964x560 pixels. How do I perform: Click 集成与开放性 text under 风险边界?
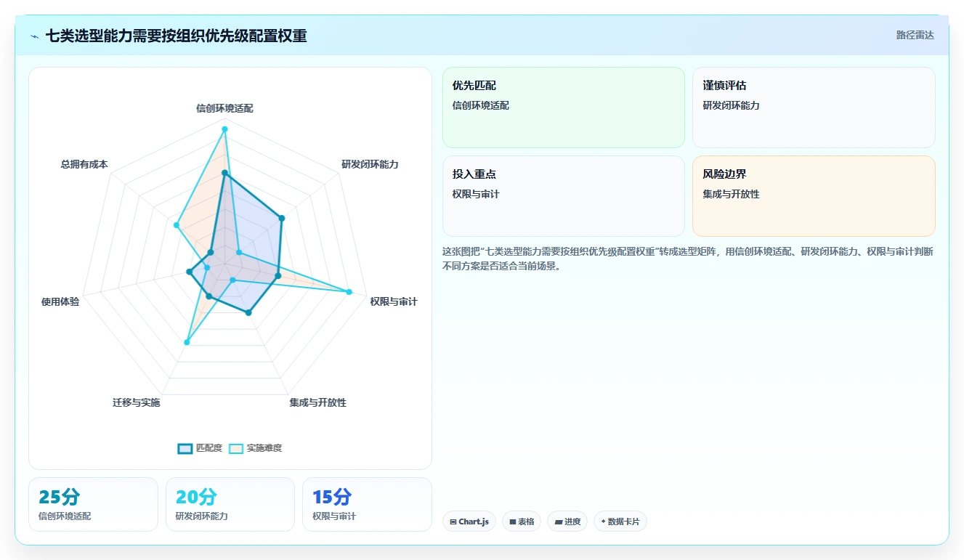[x=731, y=194]
